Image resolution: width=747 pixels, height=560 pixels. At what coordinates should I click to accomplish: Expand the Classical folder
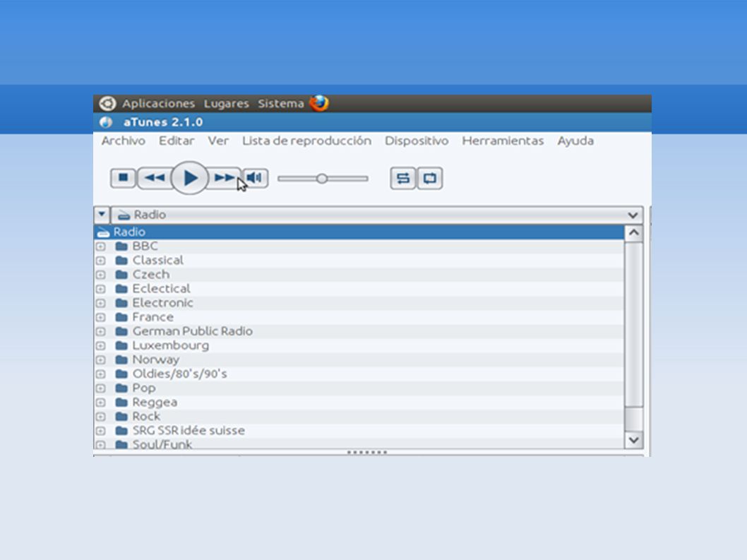(100, 261)
